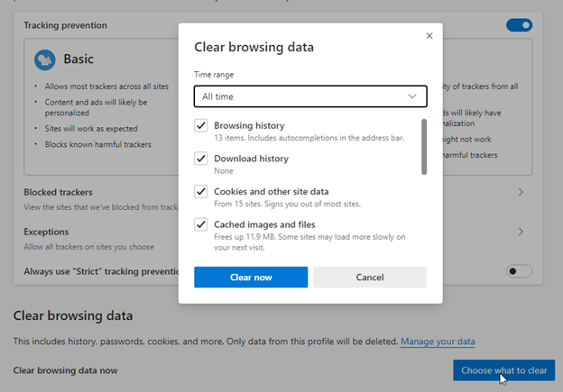
Task: Uncheck the Download history checkbox
Action: pos(201,159)
